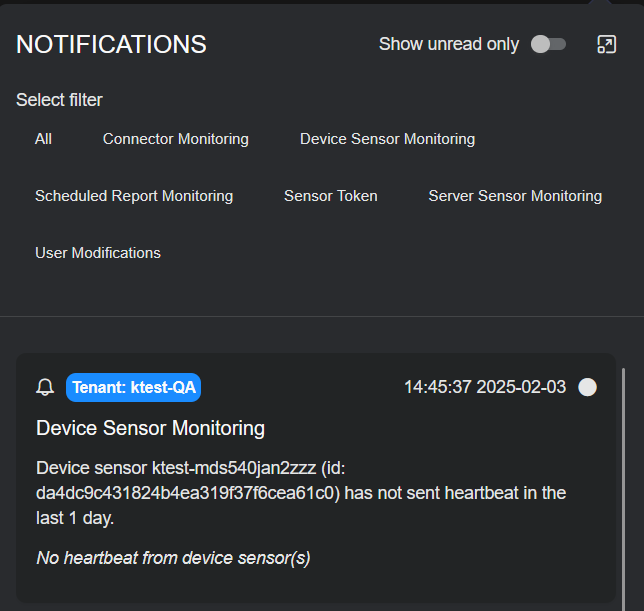Click the bell icon on the notification
The image size is (644, 611).
point(45,388)
